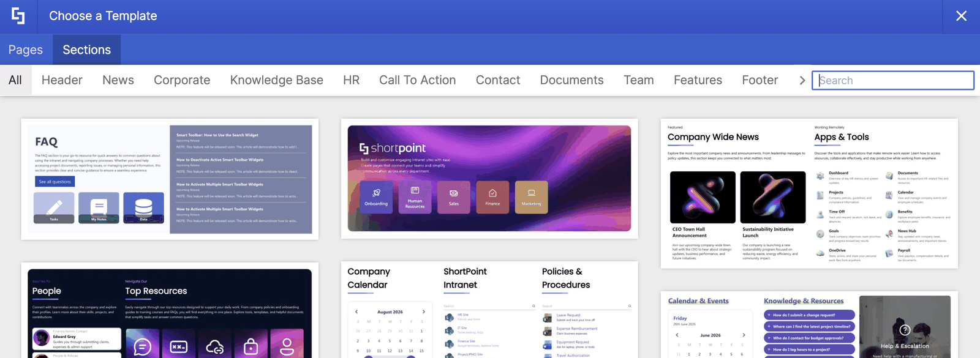Click the Search templates field

(x=892, y=80)
